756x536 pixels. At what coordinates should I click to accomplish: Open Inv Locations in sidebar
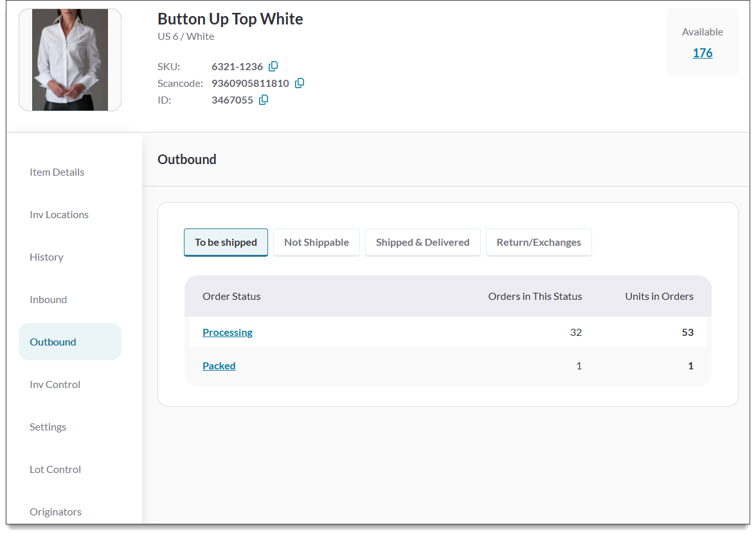point(59,214)
